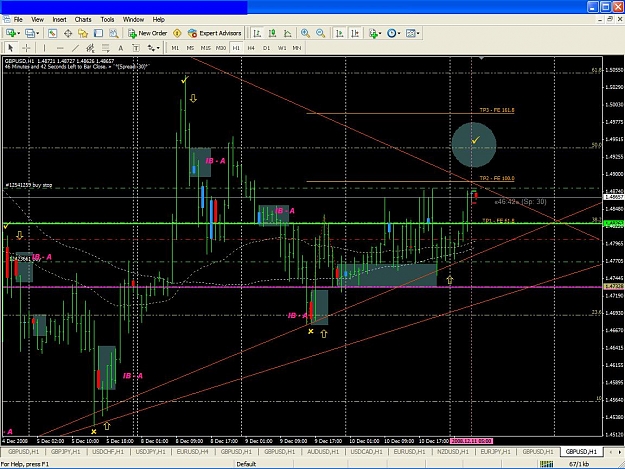625x469 pixels.
Task: Switch chart to line chart type
Action: [x=287, y=33]
